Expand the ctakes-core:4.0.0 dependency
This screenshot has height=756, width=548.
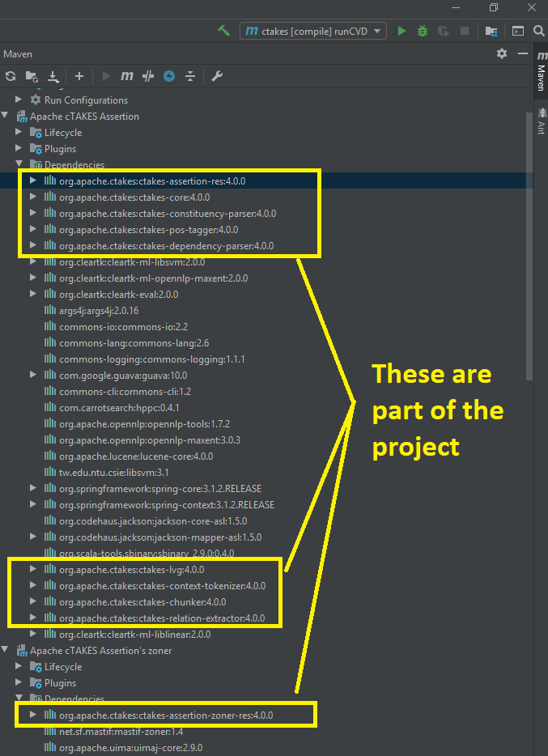(32, 197)
